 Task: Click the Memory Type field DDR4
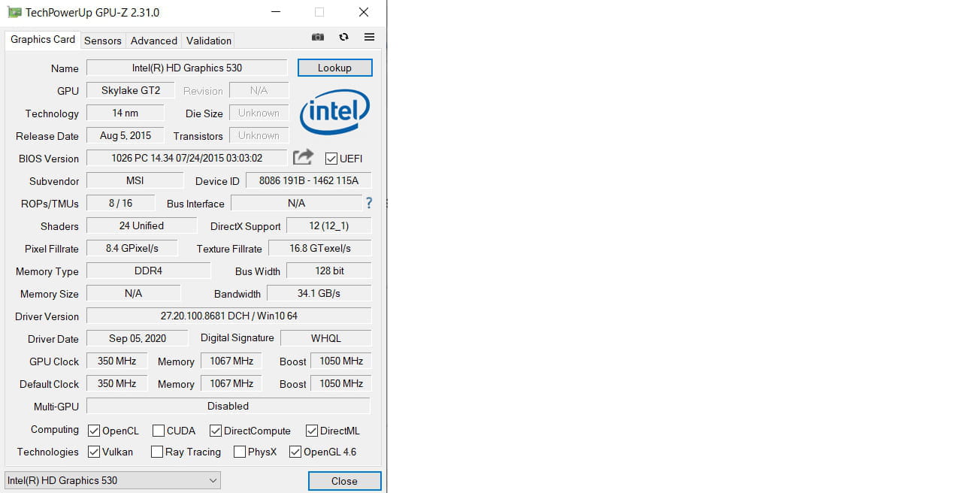point(149,271)
